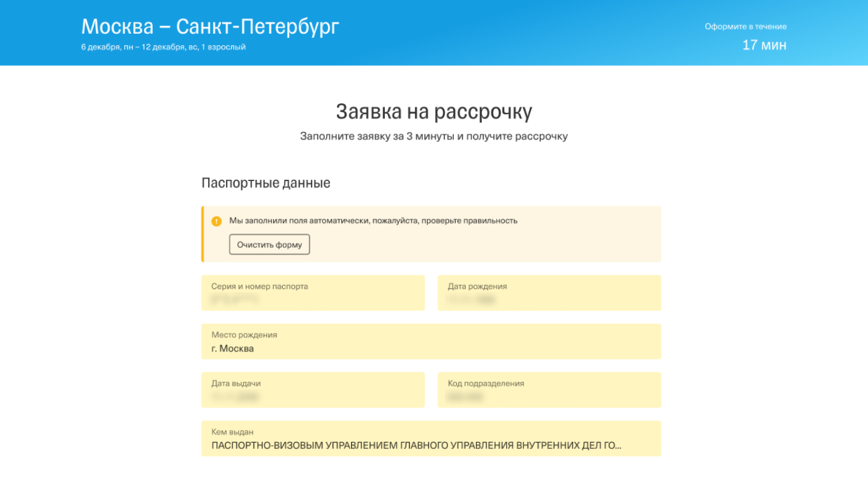This screenshot has height=491, width=868.
Task: Click the orange warning exclamation icon
Action: (217, 220)
